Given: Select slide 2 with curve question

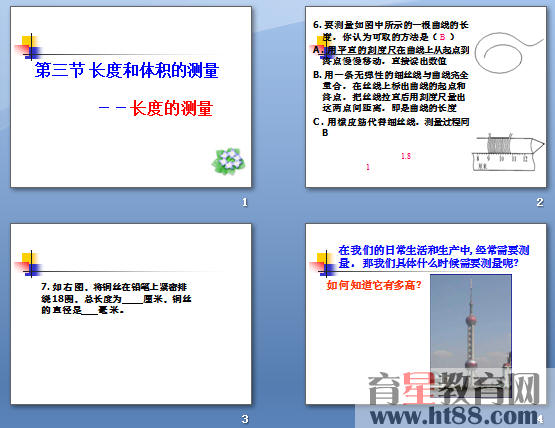Looking at the screenshot, I should point(426,97).
